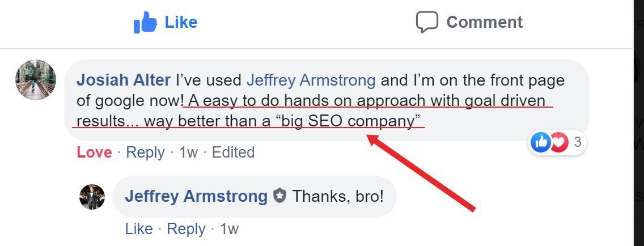This screenshot has width=644, height=246.
Task: Click Jeffrey Armstrong mention inside Josiah's comment
Action: (x=311, y=80)
